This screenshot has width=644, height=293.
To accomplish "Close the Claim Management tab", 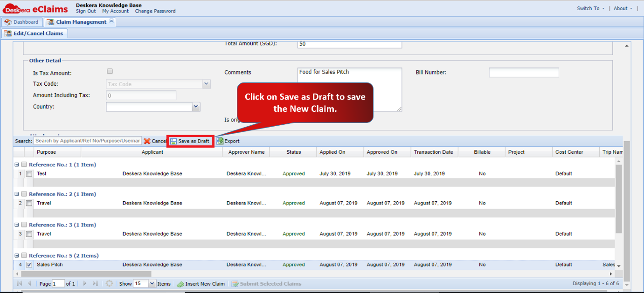I will point(111,21).
